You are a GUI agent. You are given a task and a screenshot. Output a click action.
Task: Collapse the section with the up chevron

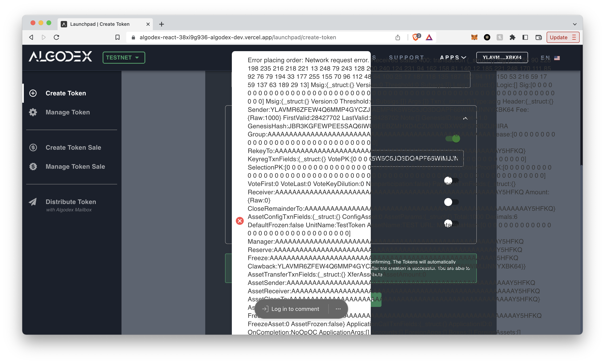click(x=465, y=119)
